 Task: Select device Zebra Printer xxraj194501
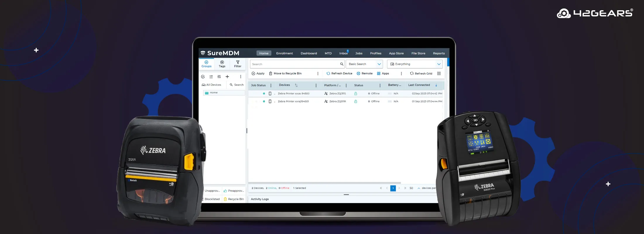tap(293, 101)
